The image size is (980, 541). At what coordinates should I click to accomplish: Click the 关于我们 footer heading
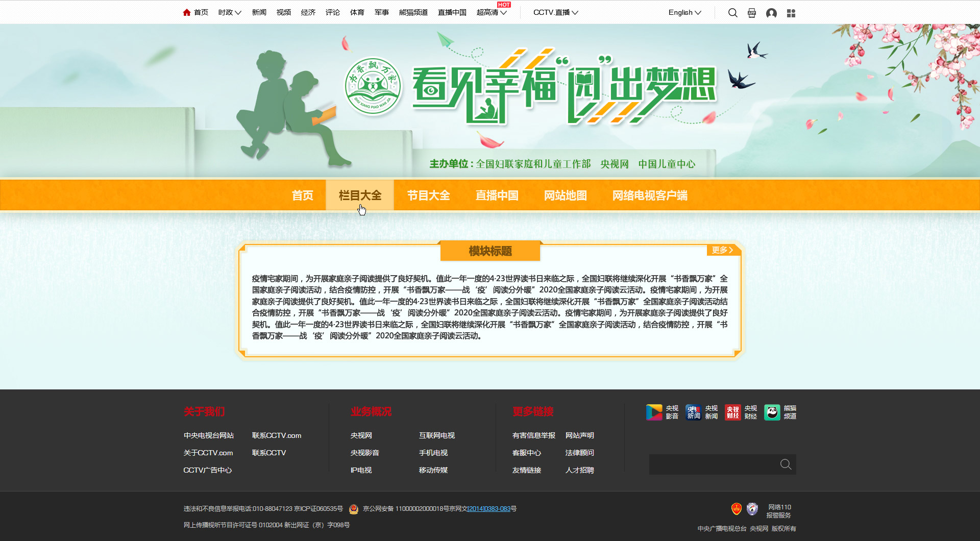[204, 411]
